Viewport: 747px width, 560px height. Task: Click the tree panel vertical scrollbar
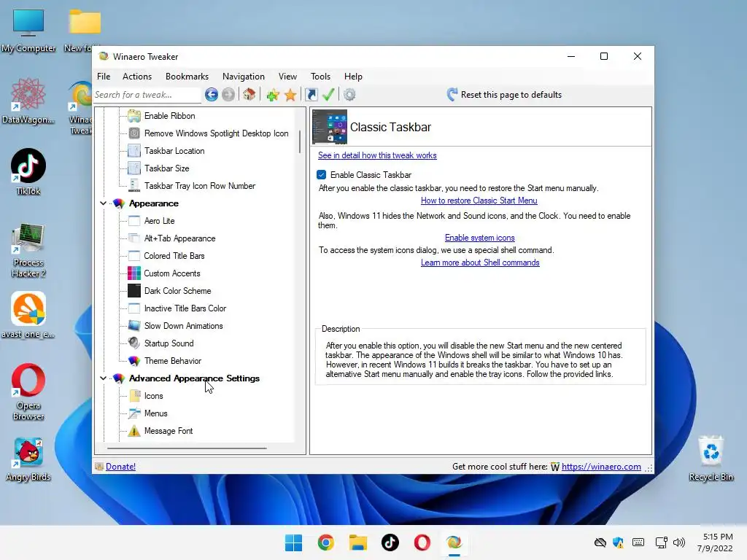click(300, 142)
